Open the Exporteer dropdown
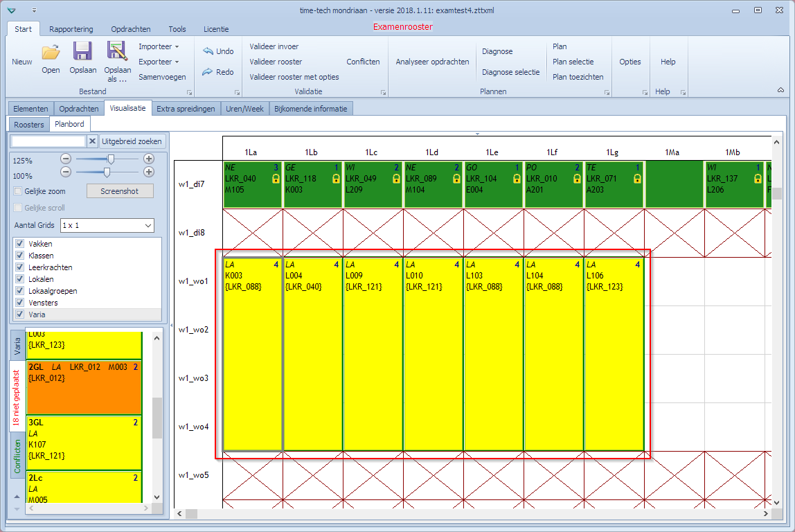 159,62
